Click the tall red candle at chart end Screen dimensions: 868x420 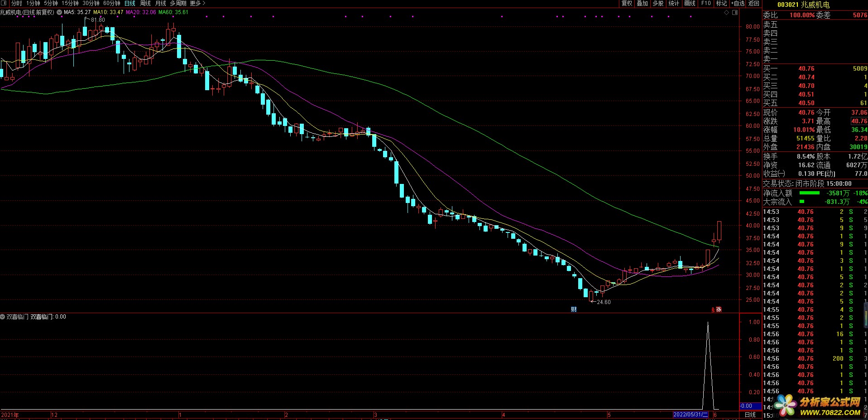[x=719, y=231]
